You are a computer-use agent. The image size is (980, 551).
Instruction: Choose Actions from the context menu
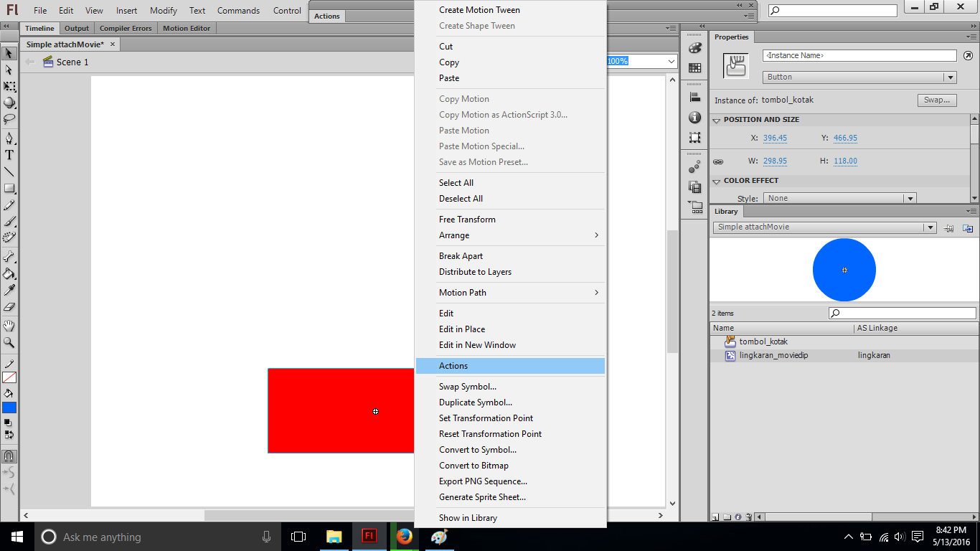453,366
